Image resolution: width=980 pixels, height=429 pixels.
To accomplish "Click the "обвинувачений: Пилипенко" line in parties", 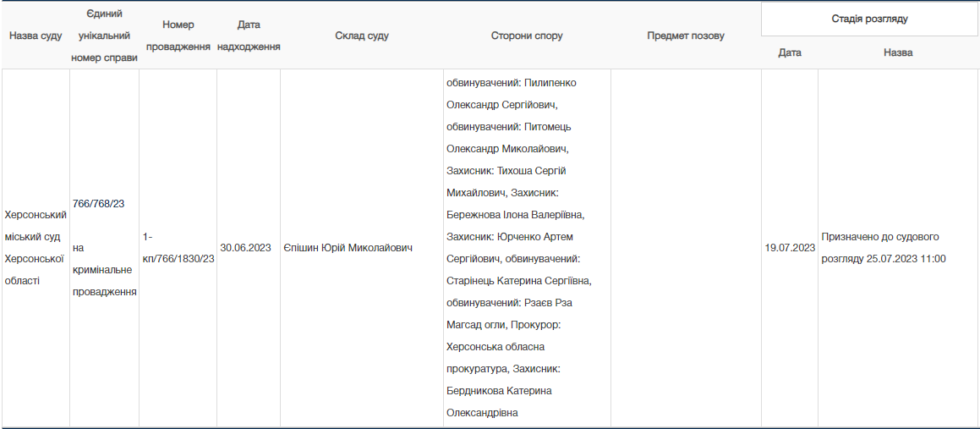I will click(516, 83).
